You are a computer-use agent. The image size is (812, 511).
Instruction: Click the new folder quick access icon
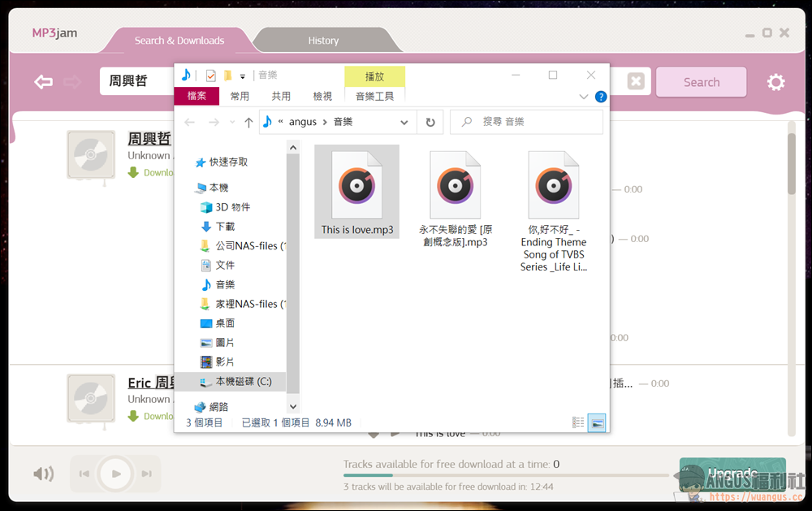pyautogui.click(x=227, y=76)
